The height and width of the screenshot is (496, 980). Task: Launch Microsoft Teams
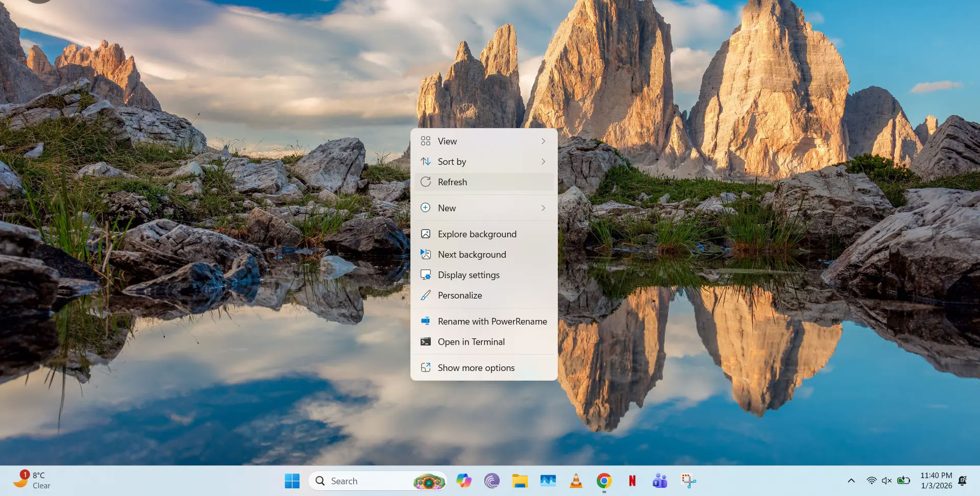[x=659, y=481]
